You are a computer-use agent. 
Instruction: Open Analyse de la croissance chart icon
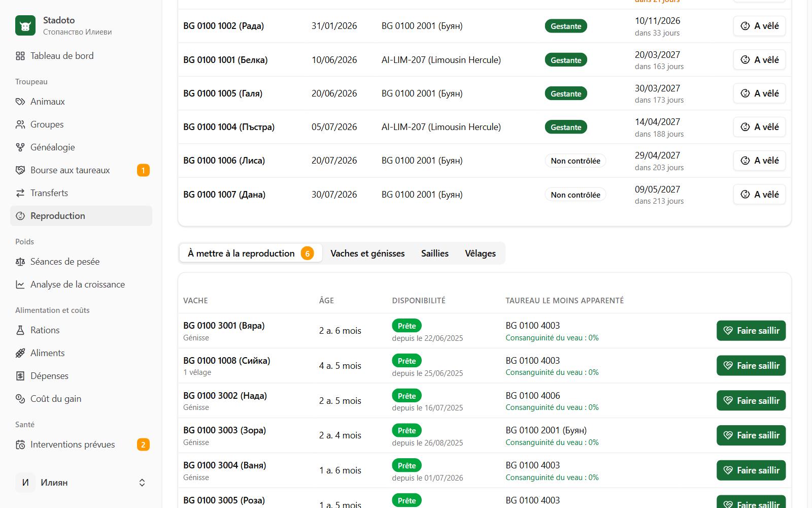pos(20,284)
